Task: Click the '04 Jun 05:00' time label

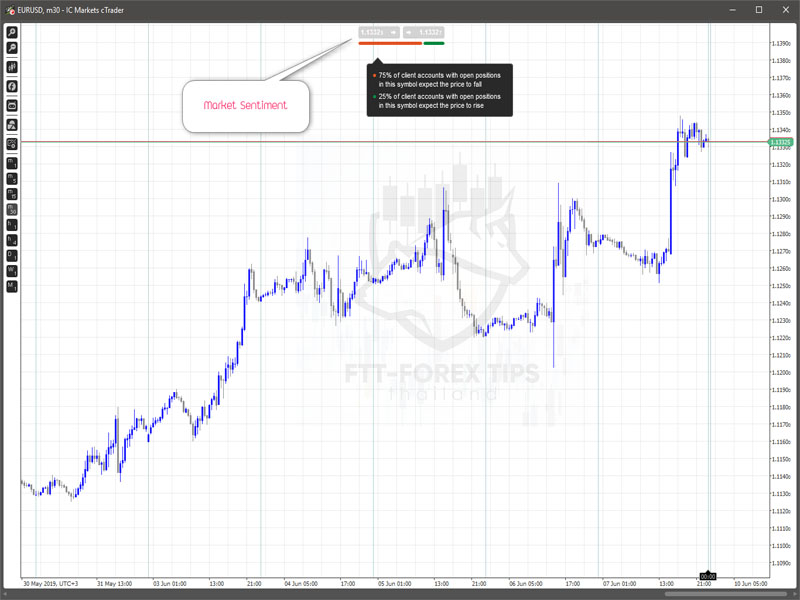Action: coord(301,583)
